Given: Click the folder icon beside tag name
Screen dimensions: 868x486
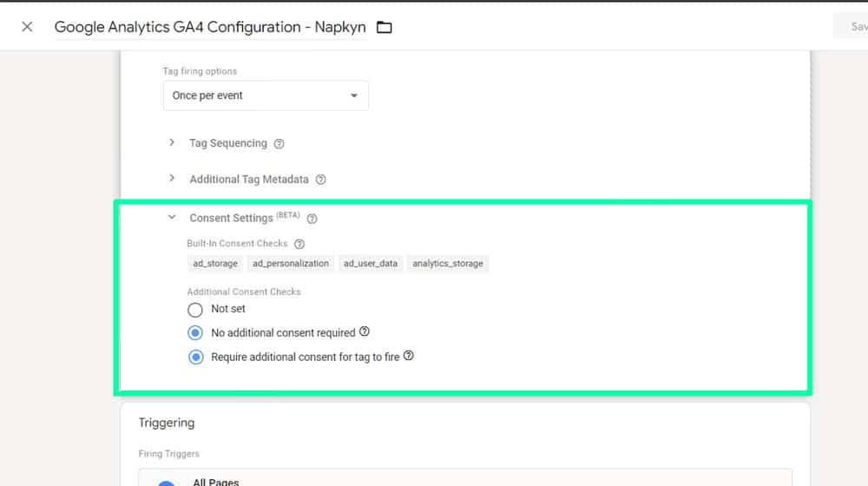Looking at the screenshot, I should point(385,27).
